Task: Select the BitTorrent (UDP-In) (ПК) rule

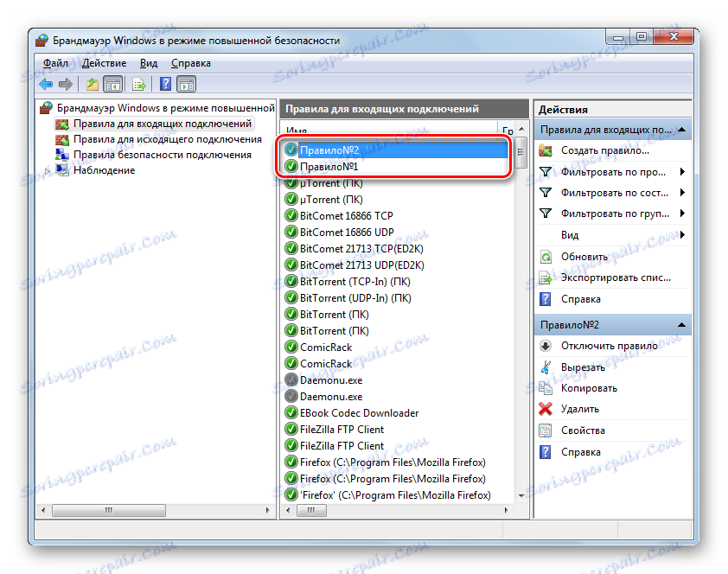Action: [355, 298]
